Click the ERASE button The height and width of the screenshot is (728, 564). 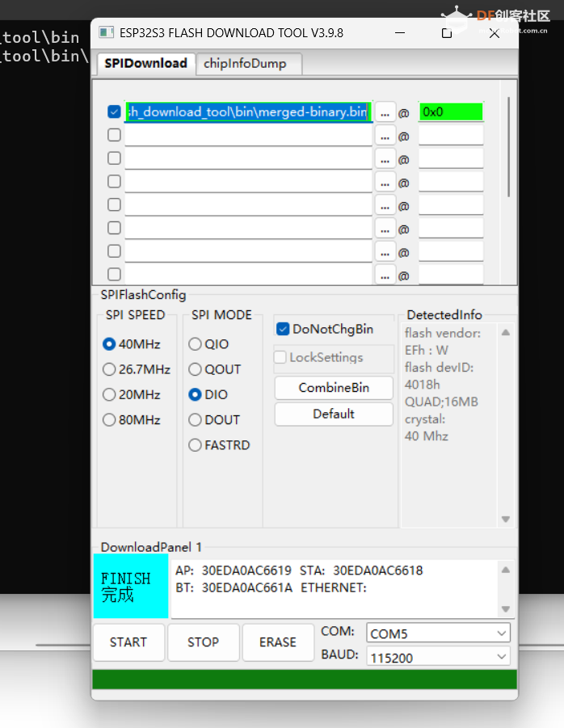(278, 642)
